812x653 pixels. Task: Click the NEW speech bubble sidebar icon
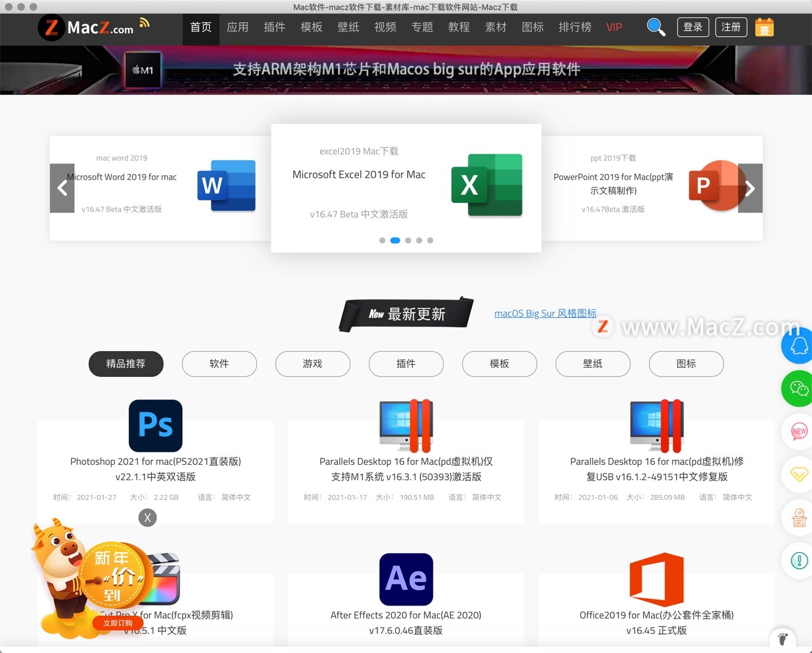[x=798, y=431]
